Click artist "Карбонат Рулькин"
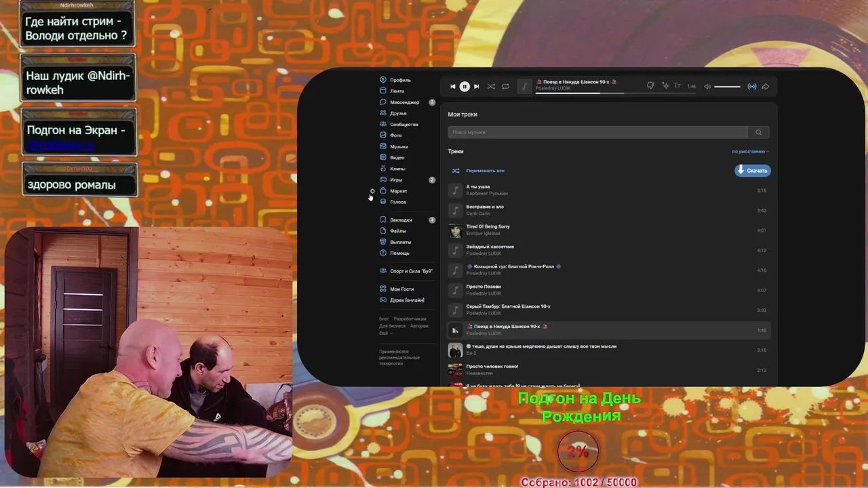This screenshot has height=488, width=868. (487, 194)
